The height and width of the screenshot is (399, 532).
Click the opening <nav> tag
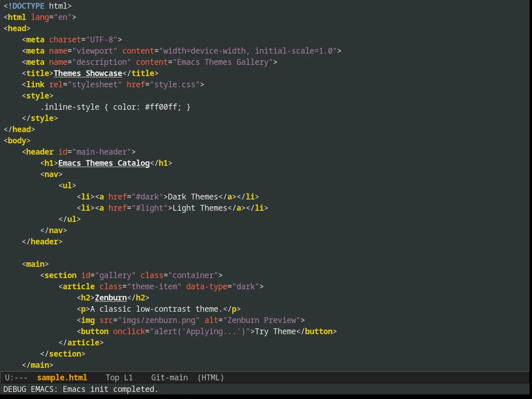tap(52, 174)
